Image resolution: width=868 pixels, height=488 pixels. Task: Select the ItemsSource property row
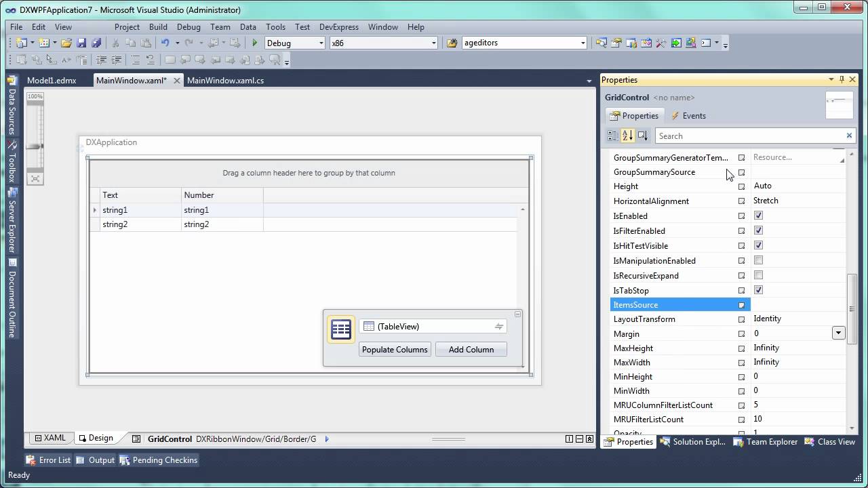tap(728, 305)
